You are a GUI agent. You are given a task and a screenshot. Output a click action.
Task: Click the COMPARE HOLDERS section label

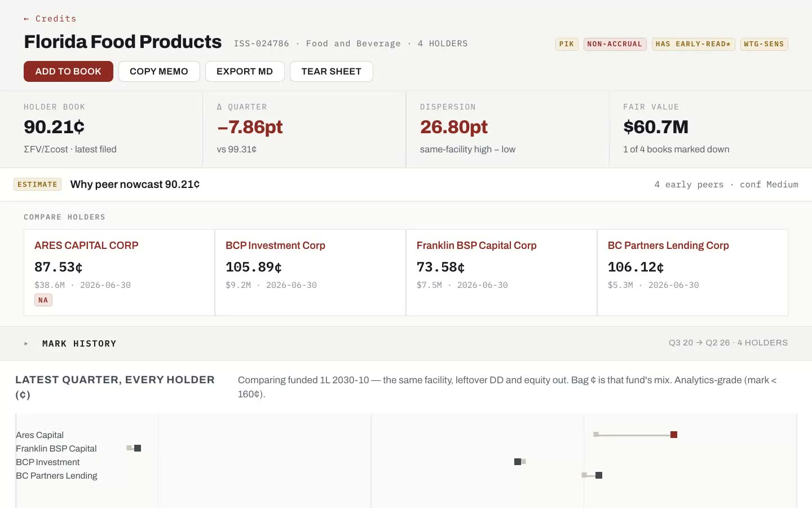pos(65,217)
